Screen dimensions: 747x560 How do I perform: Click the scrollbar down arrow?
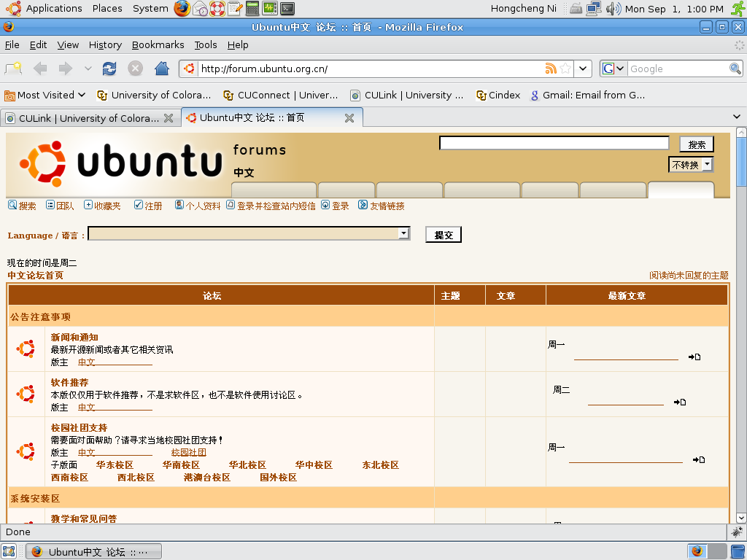741,518
